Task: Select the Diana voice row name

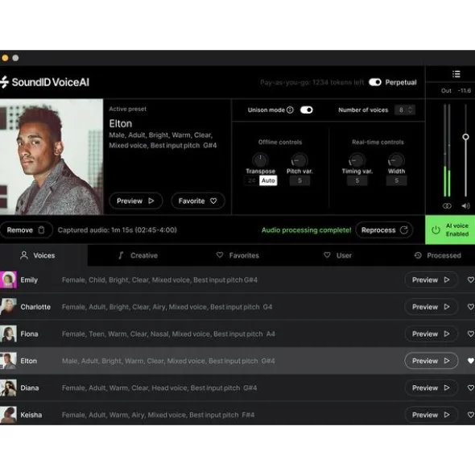Action: point(30,388)
